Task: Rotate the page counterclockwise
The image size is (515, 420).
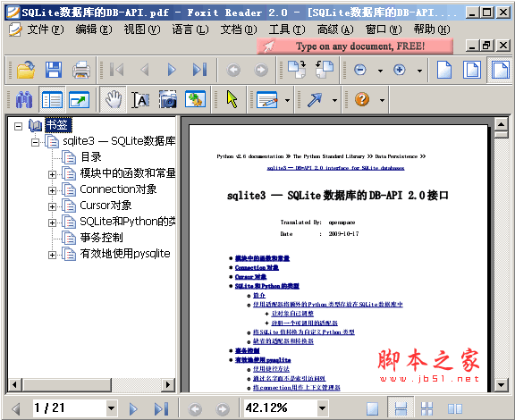Action: 325,70
